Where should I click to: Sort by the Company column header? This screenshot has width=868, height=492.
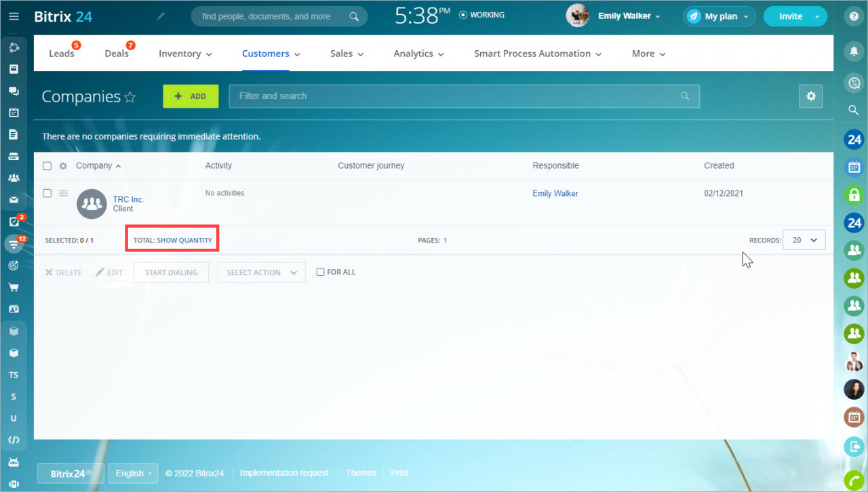point(98,166)
